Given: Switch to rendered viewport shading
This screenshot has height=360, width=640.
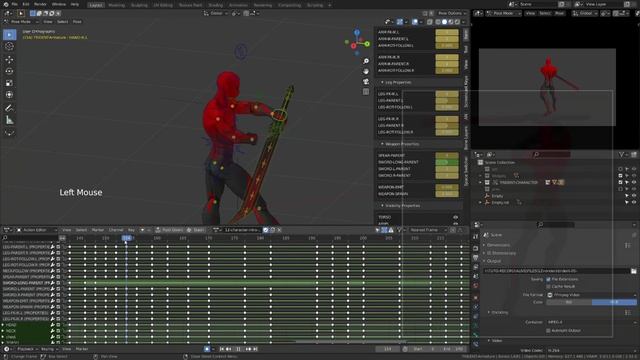Looking at the screenshot, I should click(x=458, y=22).
